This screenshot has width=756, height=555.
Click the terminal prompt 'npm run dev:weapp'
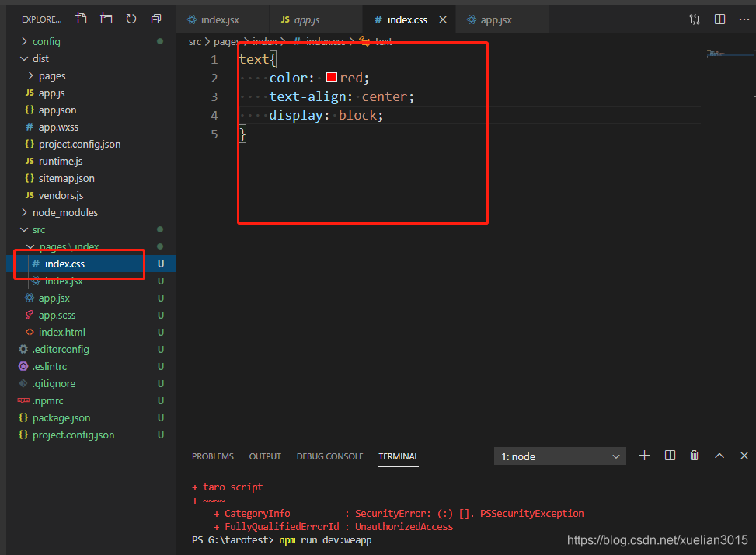click(x=326, y=540)
